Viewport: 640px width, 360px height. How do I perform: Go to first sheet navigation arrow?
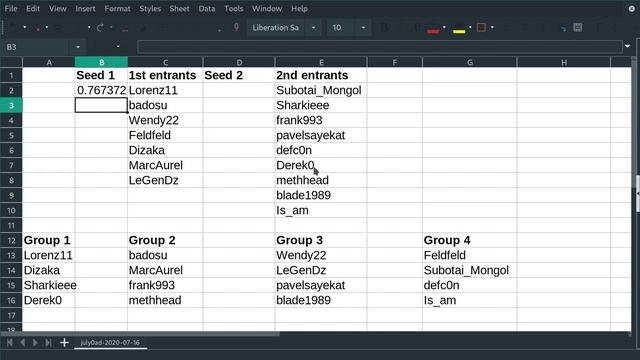10,342
